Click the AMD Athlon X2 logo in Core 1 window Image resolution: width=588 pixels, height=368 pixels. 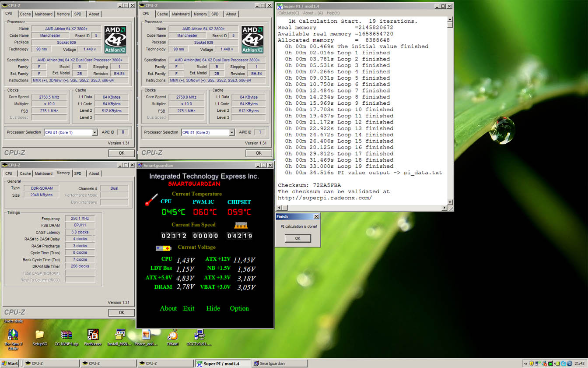coord(115,40)
